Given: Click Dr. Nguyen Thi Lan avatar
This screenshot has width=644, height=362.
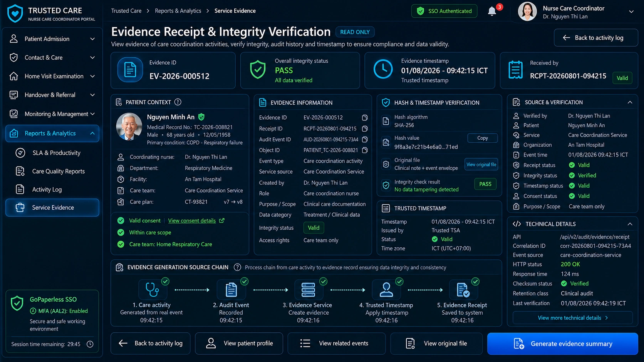Looking at the screenshot, I should point(527,12).
